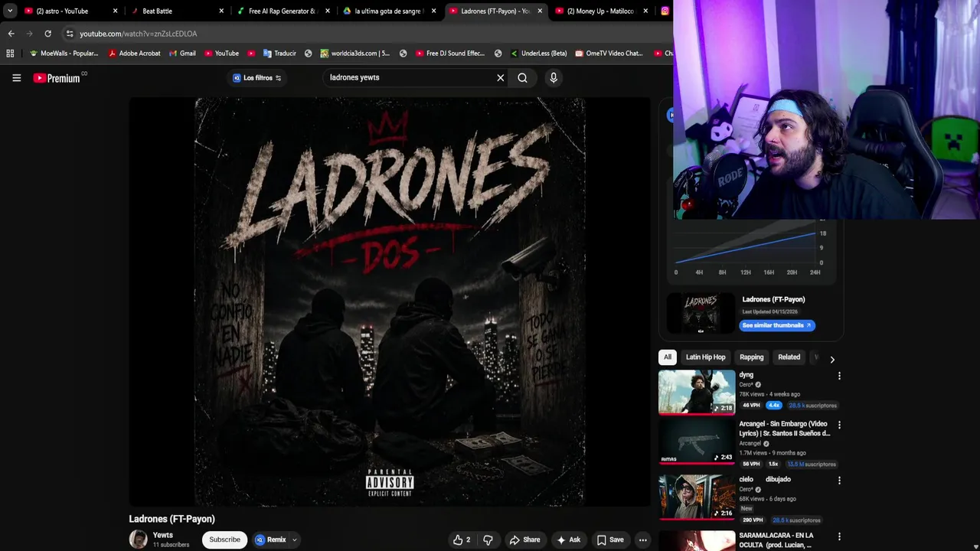Open Traducir bookmark
Viewport: 980px width, 551px height.
pos(279,54)
